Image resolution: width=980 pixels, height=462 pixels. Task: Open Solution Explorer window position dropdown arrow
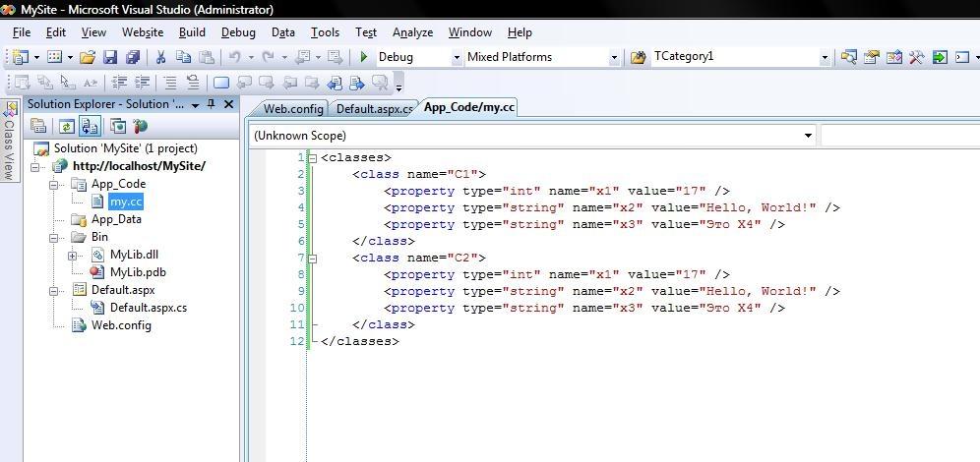(195, 105)
